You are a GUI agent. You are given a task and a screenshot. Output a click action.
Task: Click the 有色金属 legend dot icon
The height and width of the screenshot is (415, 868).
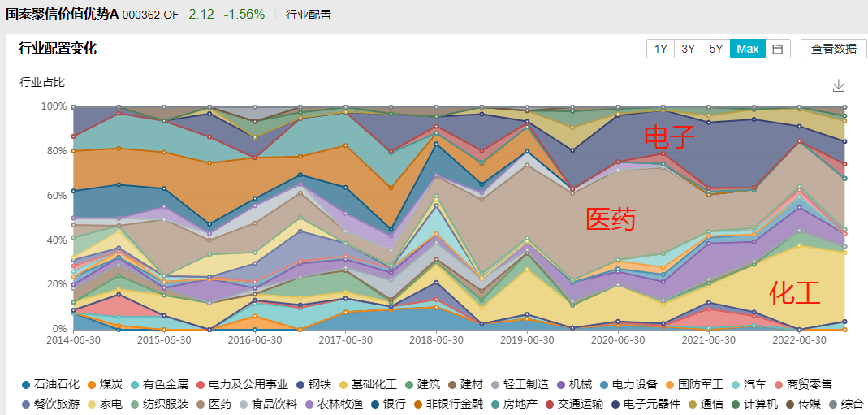coord(135,384)
